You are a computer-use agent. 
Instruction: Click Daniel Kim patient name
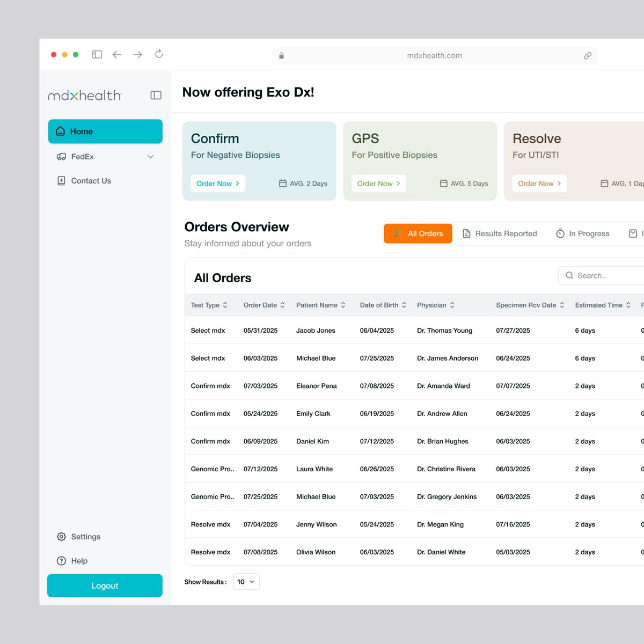click(313, 441)
